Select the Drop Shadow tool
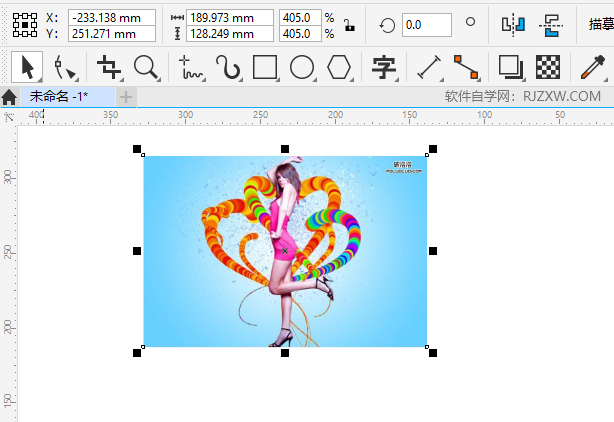The height and width of the screenshot is (422, 614). (x=511, y=67)
